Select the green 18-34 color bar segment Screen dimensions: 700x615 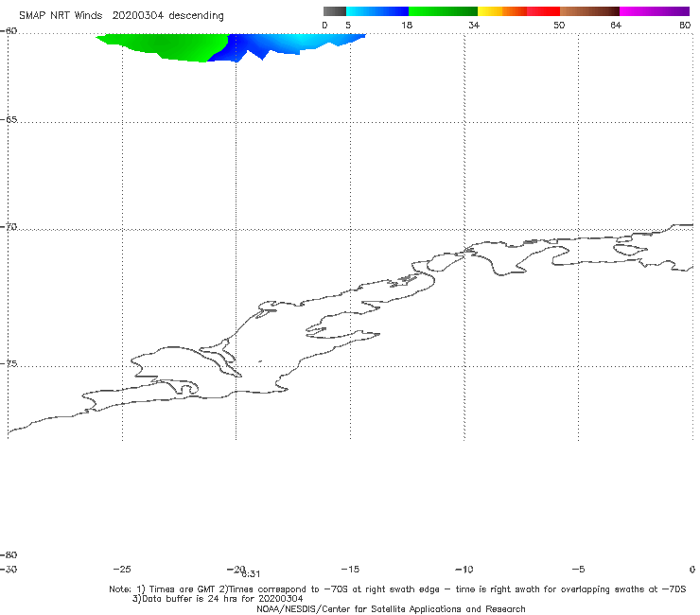443,11
